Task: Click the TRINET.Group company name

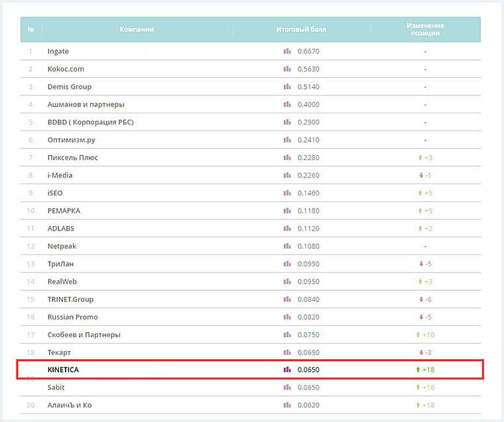Action: pyautogui.click(x=70, y=299)
